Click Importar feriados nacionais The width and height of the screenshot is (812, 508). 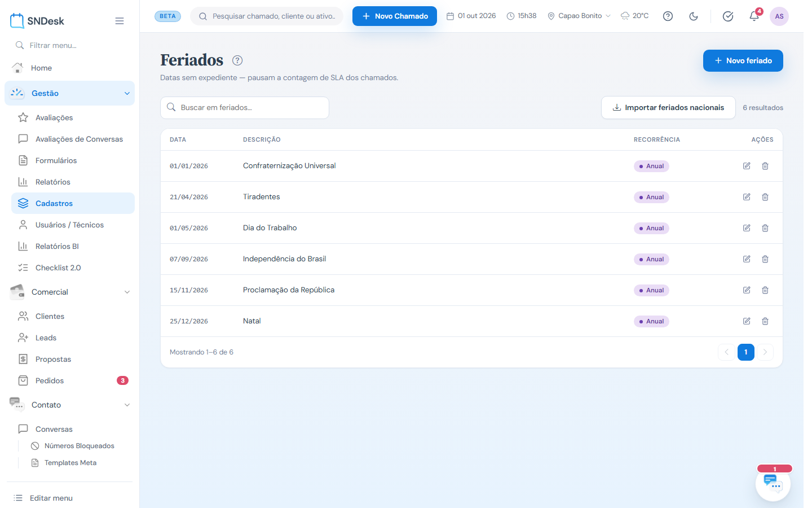pyautogui.click(x=668, y=107)
